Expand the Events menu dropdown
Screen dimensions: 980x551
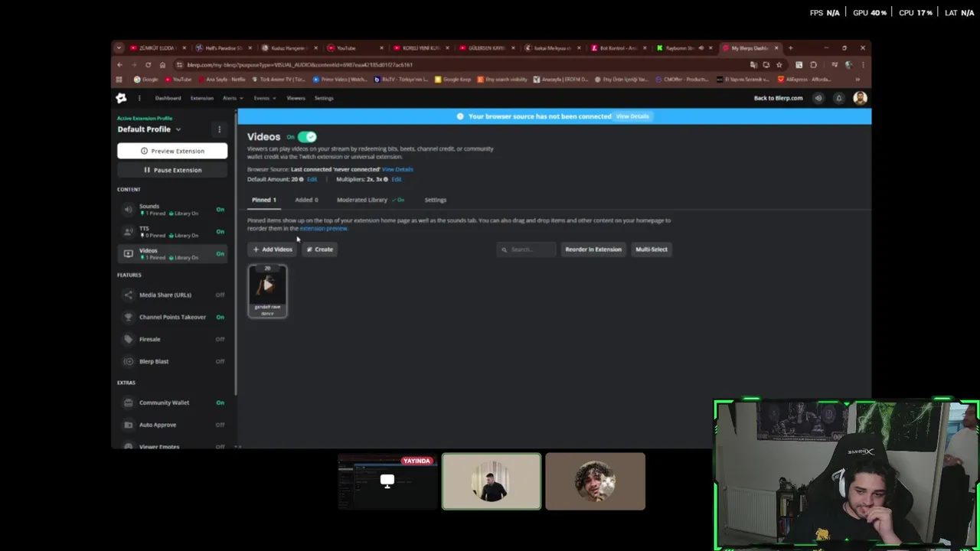point(265,98)
